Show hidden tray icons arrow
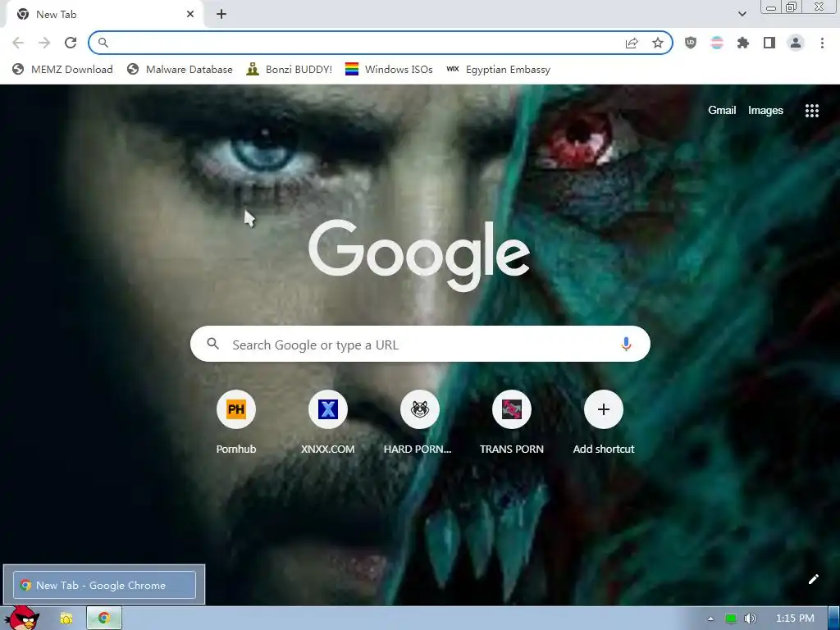 (710, 619)
